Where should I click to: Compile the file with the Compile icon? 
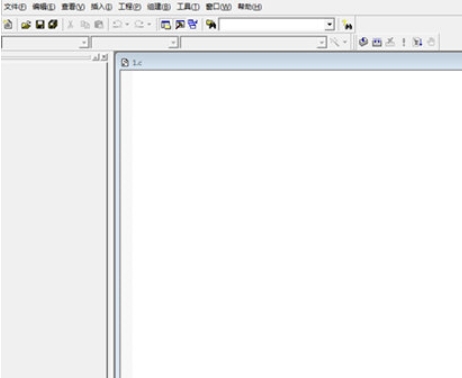pos(363,42)
